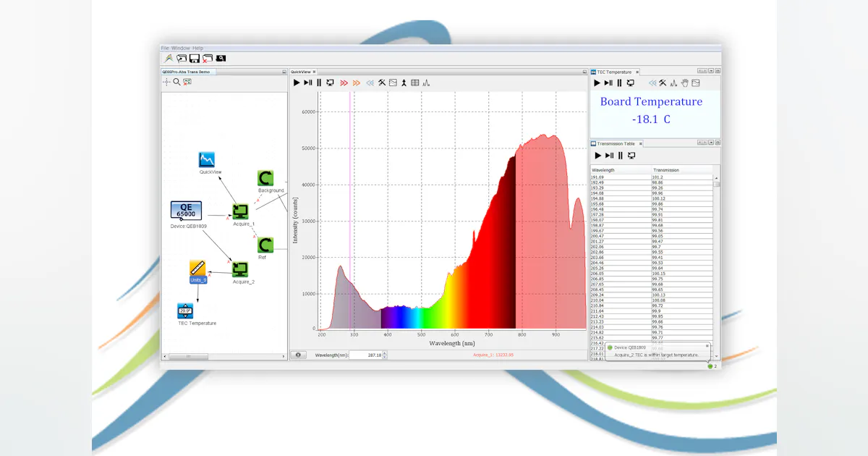This screenshot has width=868, height=456.
Task: Open the File menu
Action: (164, 48)
